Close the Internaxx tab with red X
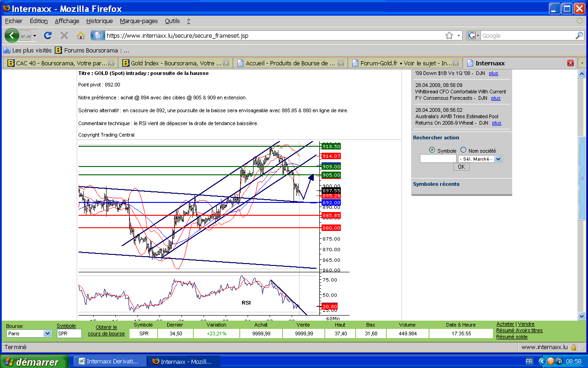The height and width of the screenshot is (368, 588). point(570,63)
